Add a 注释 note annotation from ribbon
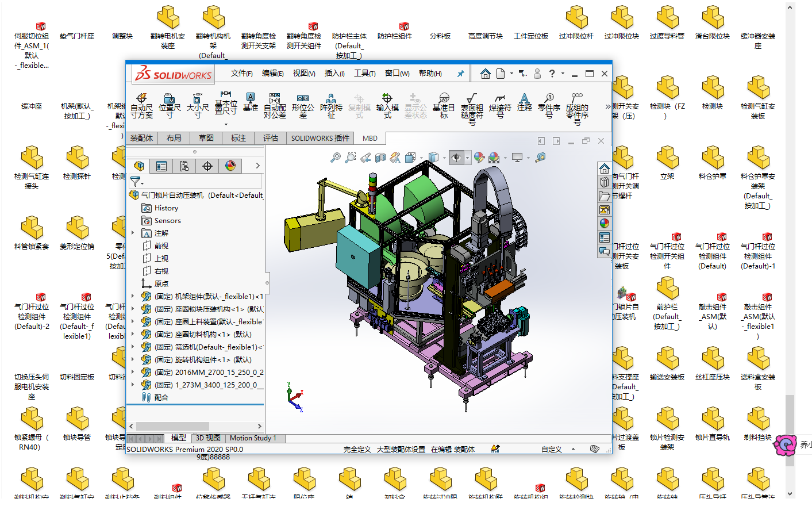Image resolution: width=812 pixels, height=510 pixels. pos(524,102)
